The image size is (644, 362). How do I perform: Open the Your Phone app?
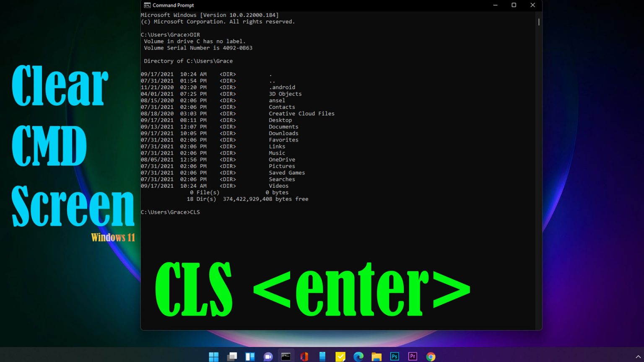(322, 357)
